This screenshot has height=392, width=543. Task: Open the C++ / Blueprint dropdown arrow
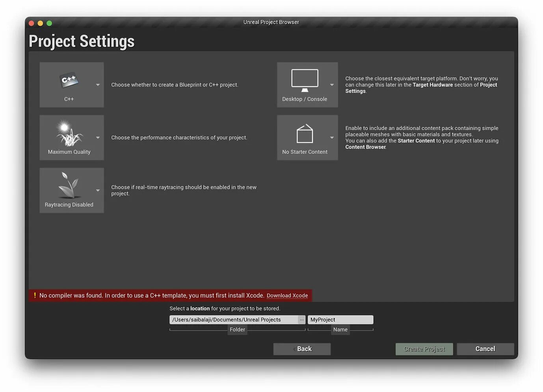coord(98,85)
